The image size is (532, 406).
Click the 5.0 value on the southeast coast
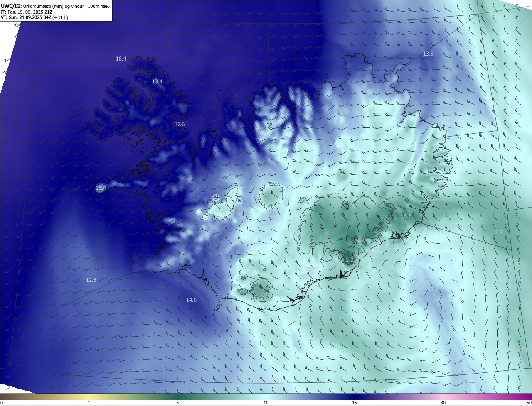coord(350,260)
